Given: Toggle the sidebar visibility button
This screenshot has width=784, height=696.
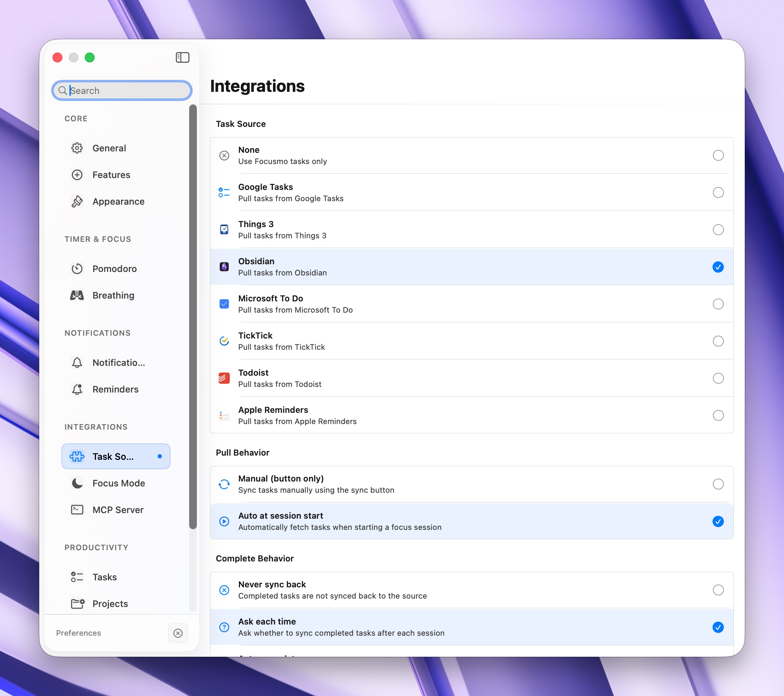Looking at the screenshot, I should (183, 57).
